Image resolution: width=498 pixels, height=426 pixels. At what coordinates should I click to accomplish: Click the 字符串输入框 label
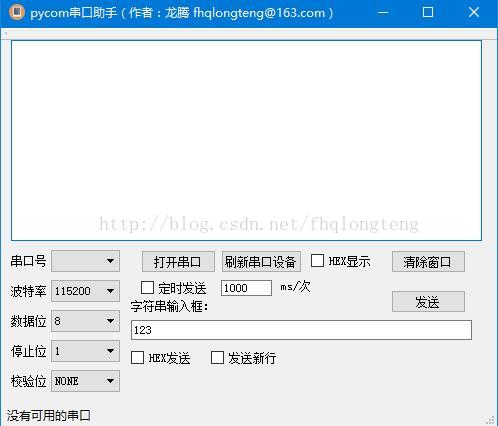click(x=169, y=306)
